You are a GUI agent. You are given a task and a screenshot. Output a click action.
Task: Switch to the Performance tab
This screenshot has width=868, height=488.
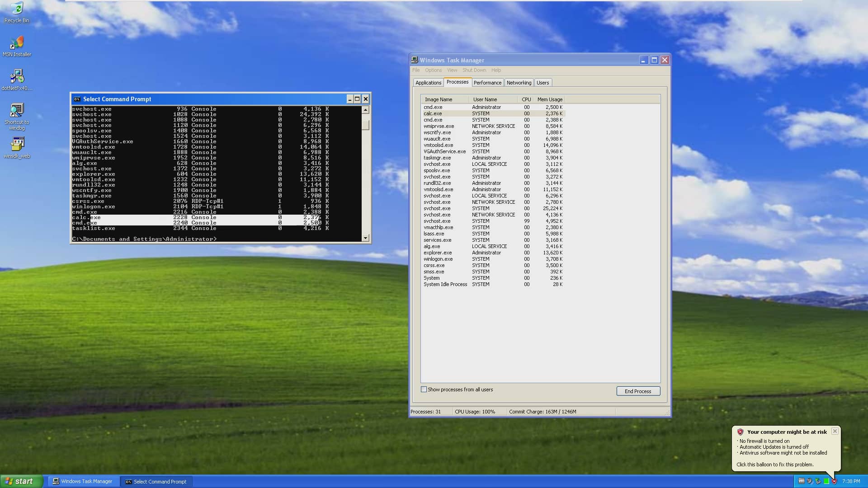point(487,82)
